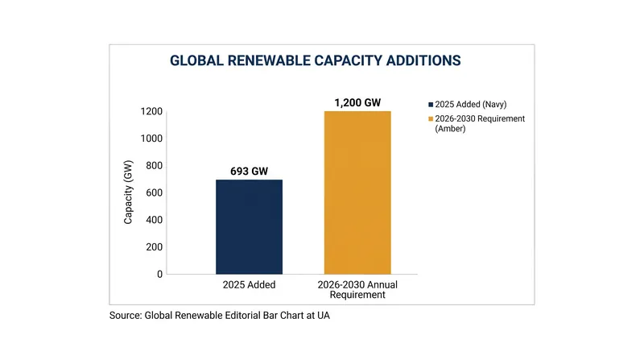644x360 pixels.
Task: Click the y-axis value 1200
Action: coord(151,111)
